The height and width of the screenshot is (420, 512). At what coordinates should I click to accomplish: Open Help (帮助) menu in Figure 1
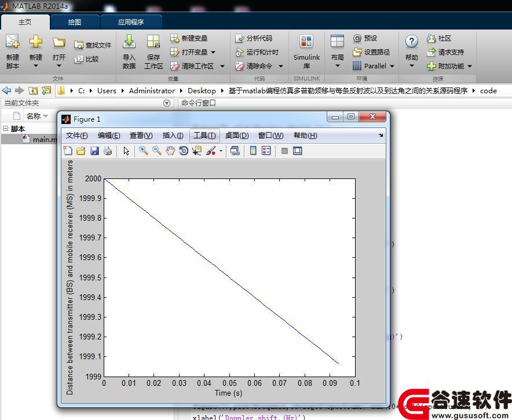click(305, 135)
